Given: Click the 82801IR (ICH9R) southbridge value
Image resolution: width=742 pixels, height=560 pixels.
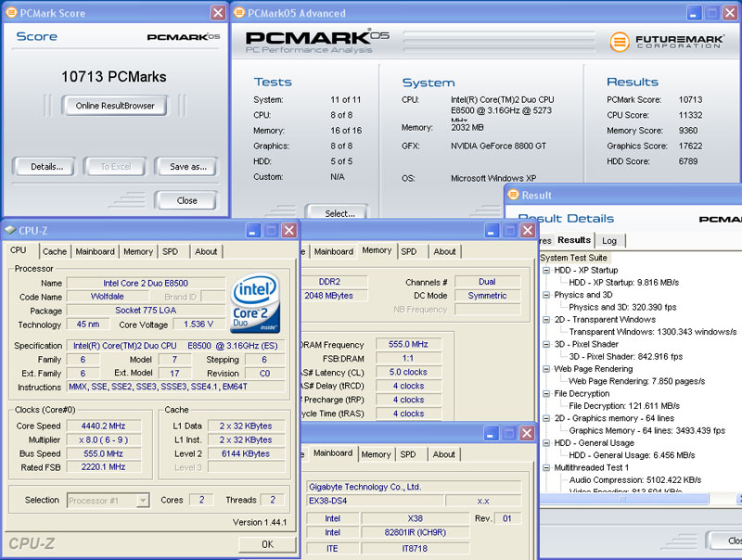Looking at the screenshot, I should [415, 532].
